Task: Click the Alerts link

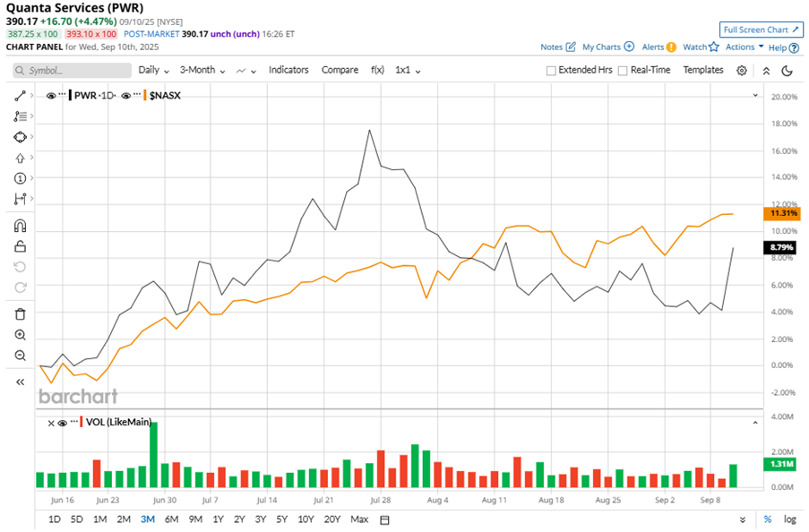Action: click(653, 47)
